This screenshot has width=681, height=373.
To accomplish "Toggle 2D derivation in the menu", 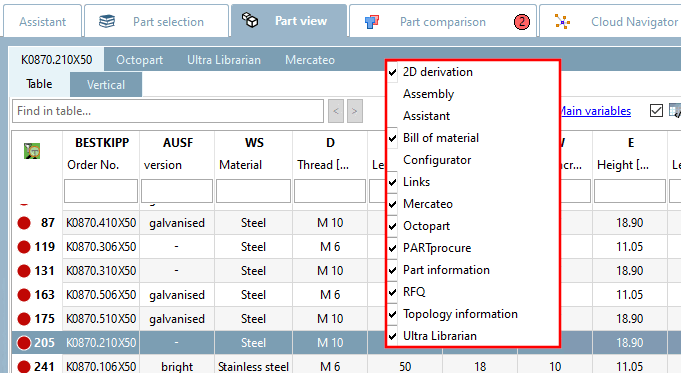I will [472, 72].
